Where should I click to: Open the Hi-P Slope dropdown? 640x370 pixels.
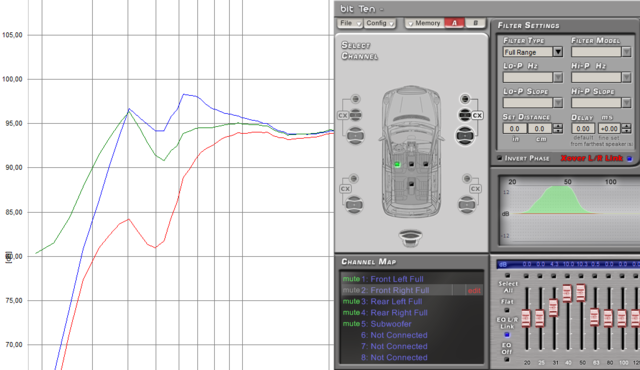point(626,102)
